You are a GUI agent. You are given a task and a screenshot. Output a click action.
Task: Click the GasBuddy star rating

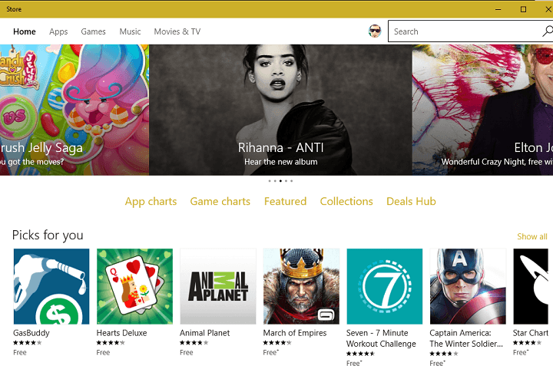click(27, 343)
